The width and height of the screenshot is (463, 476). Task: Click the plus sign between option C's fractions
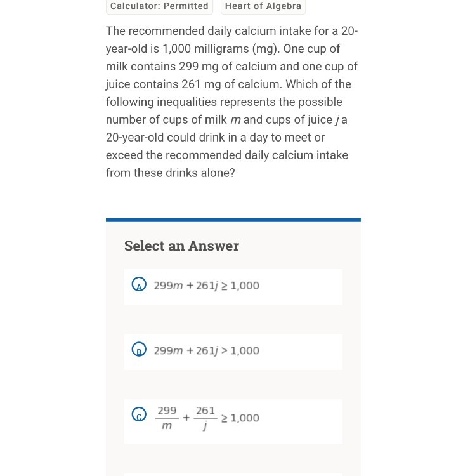click(x=186, y=418)
